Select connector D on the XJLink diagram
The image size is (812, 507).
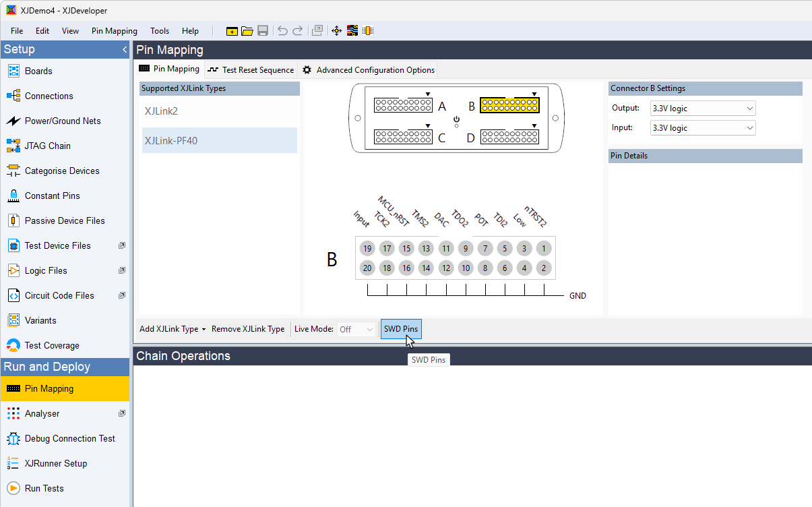509,137
